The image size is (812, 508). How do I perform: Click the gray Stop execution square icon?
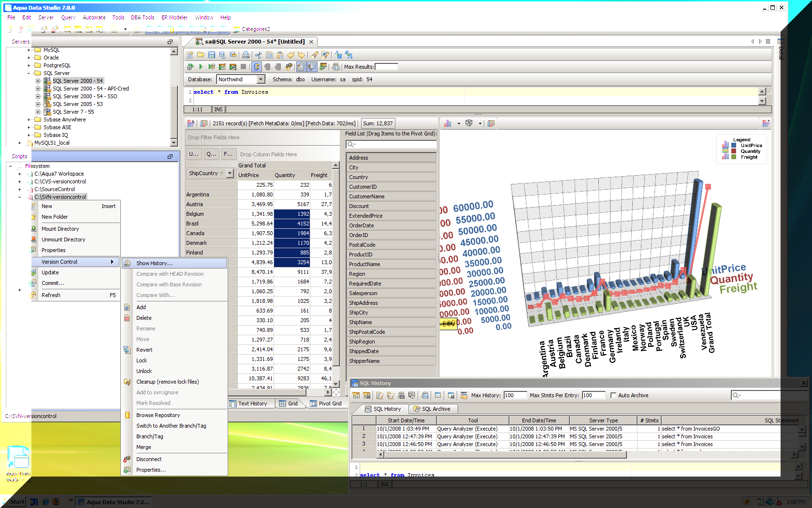coord(243,67)
